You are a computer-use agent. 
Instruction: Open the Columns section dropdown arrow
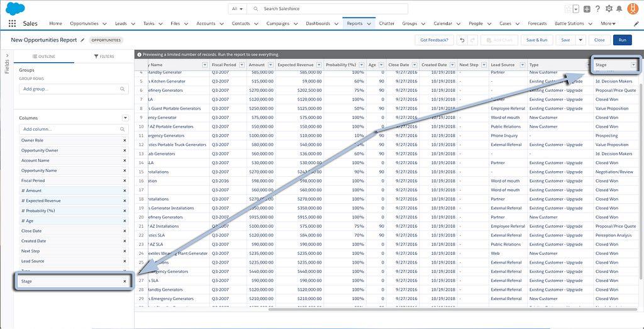pyautogui.click(x=125, y=118)
